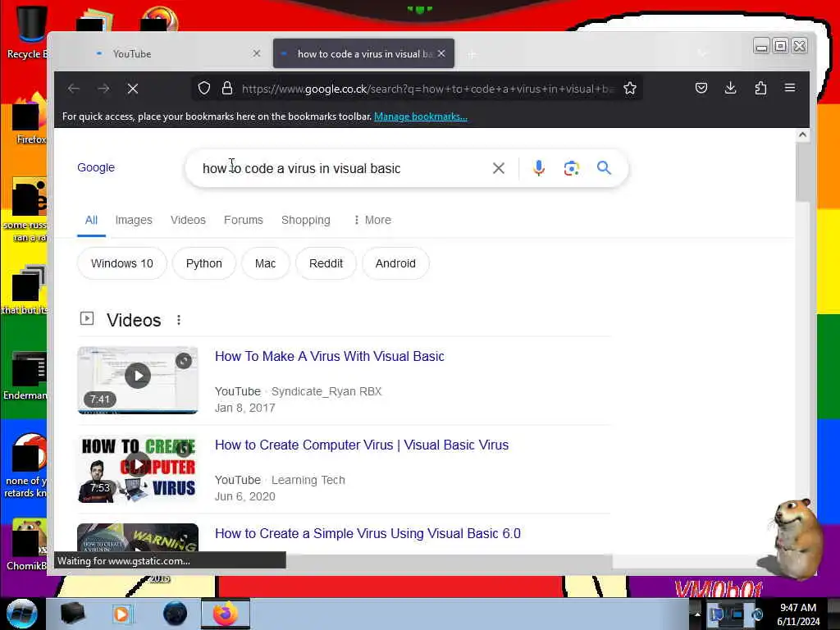Switch to the Shopping results tab
The height and width of the screenshot is (630, 840).
tap(305, 220)
